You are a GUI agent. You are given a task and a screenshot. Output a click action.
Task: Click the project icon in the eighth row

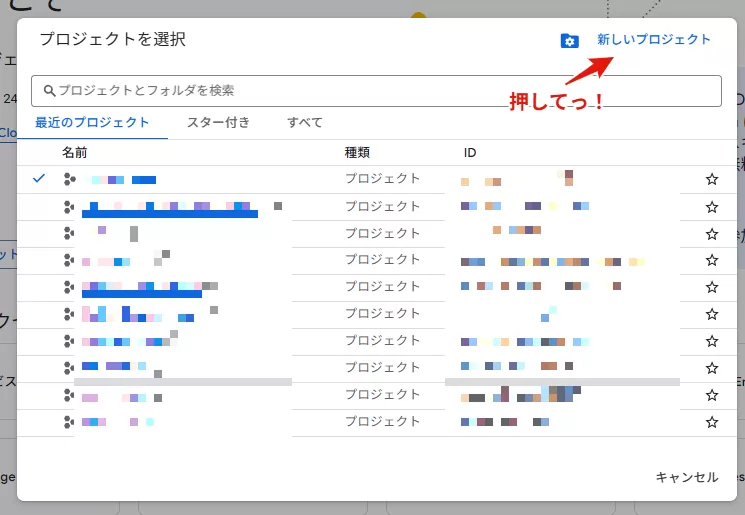pyautogui.click(x=69, y=368)
